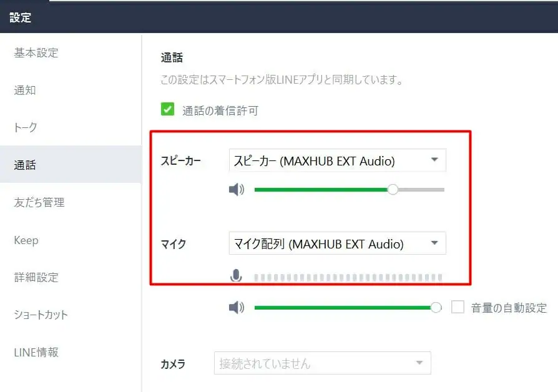
Task: Click the microphone volume slider handle
Action: pyautogui.click(x=436, y=307)
